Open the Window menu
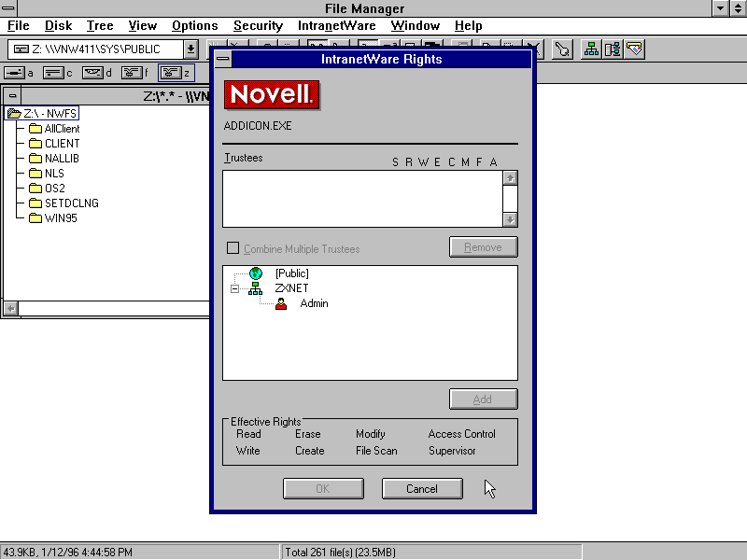The width and height of the screenshot is (747, 560). 416,26
